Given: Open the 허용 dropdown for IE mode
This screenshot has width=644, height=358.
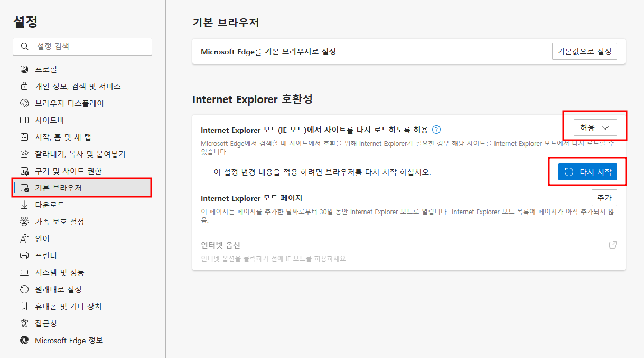Looking at the screenshot, I should coord(595,127).
